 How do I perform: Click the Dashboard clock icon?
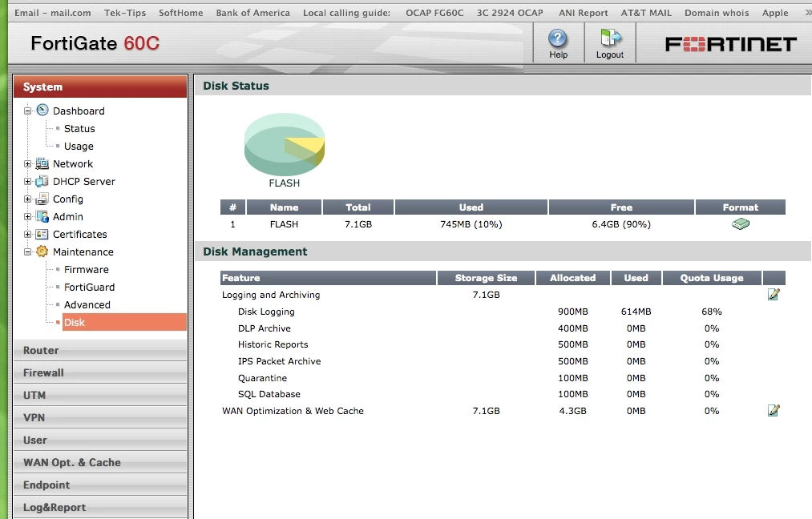pos(42,111)
